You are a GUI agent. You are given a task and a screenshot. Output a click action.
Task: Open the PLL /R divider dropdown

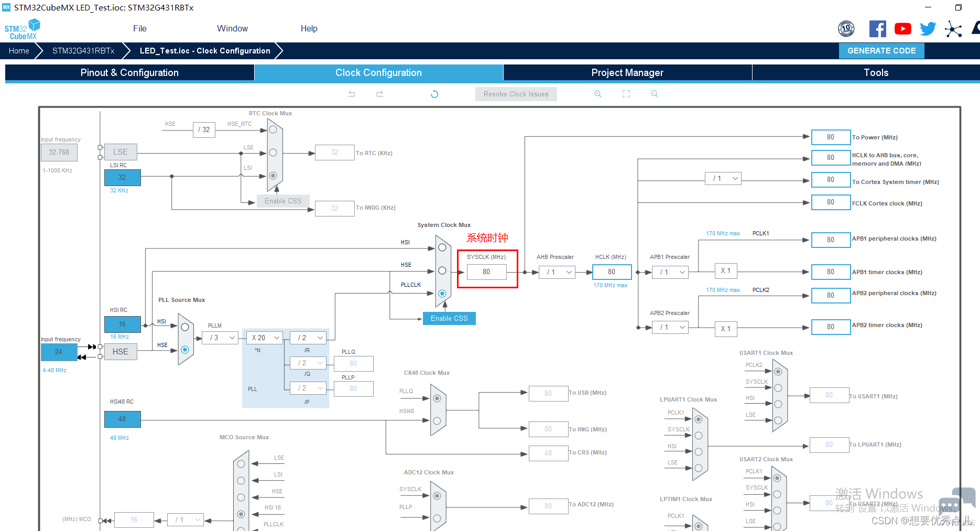click(x=308, y=338)
